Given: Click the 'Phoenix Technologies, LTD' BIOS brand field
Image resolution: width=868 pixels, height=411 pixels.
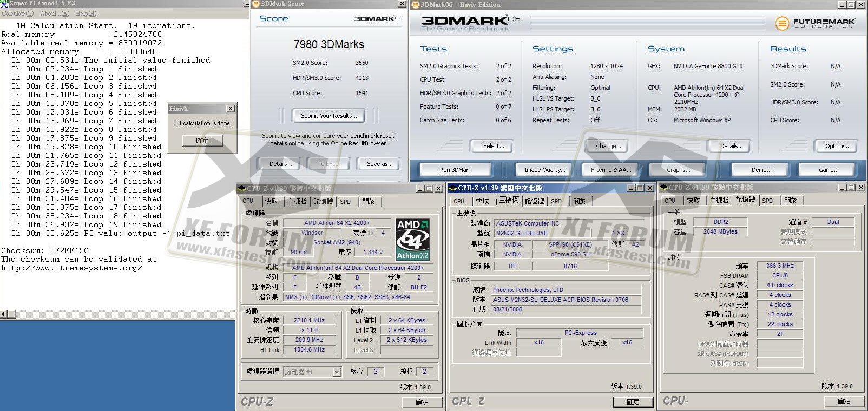Looking at the screenshot, I should (567, 290).
